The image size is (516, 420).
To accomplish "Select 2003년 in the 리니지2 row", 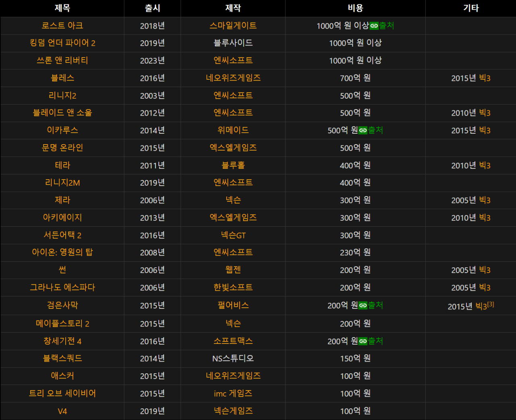I will click(152, 95).
